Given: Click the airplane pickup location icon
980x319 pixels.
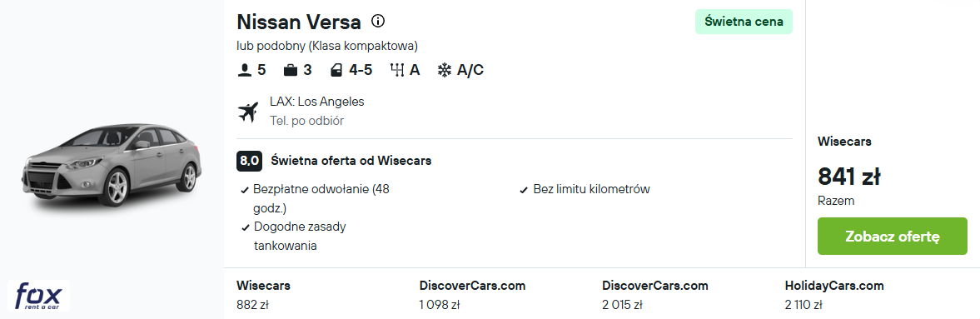Looking at the screenshot, I should click(248, 112).
